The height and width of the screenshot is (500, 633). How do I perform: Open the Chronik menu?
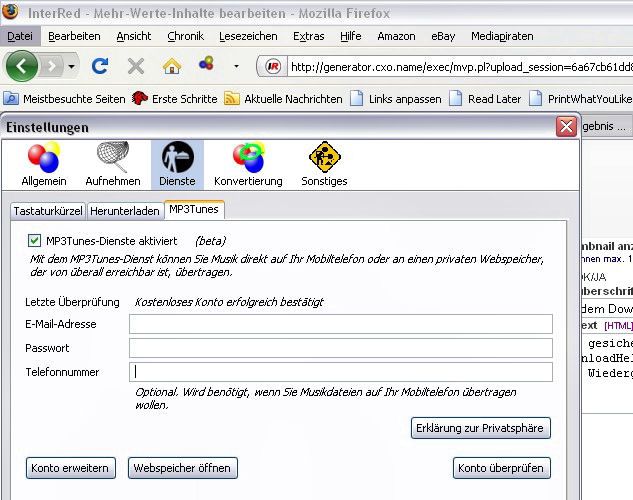185,36
